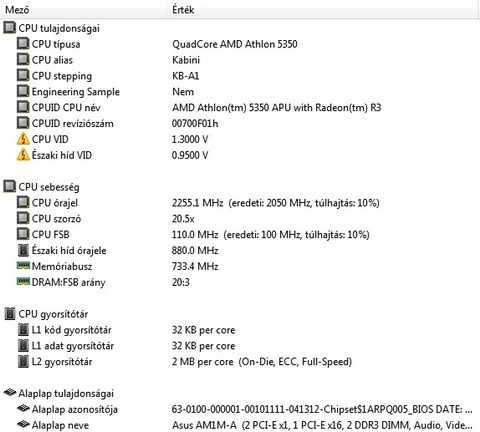Select the 00700F01h revision value
Viewport: 480px width, 432px height.
(x=195, y=124)
